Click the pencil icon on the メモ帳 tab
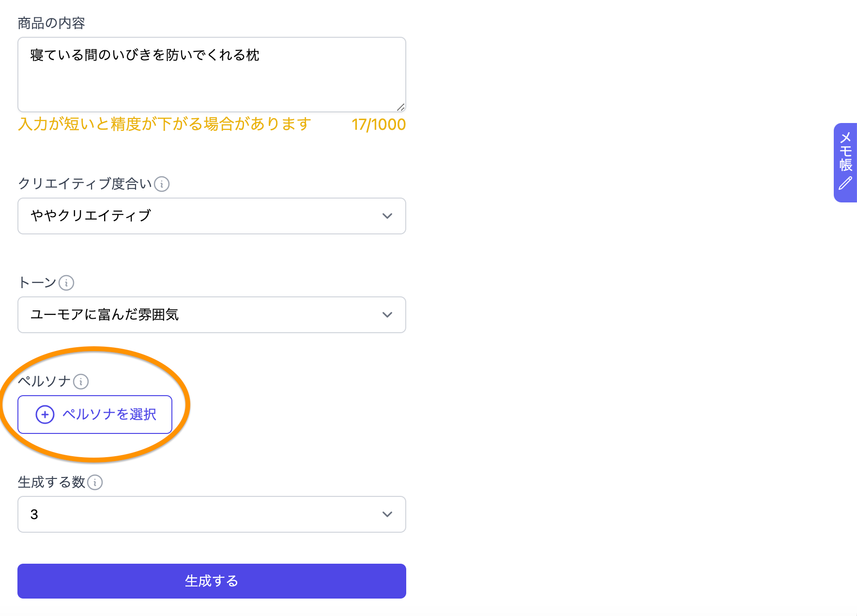 pos(845,184)
